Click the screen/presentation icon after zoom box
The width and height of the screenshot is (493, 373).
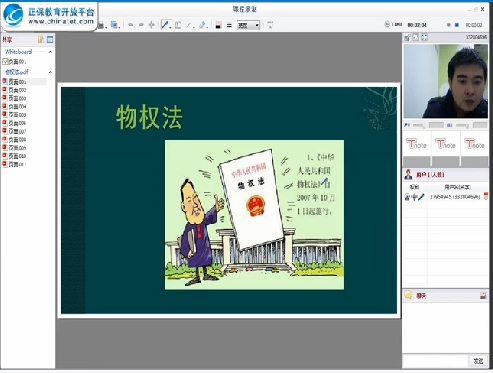coord(270,25)
